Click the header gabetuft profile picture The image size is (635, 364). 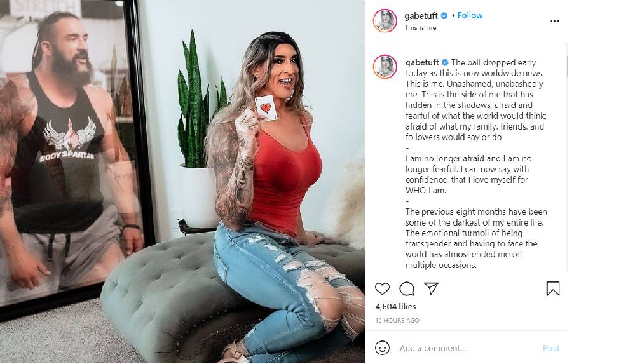click(x=385, y=21)
